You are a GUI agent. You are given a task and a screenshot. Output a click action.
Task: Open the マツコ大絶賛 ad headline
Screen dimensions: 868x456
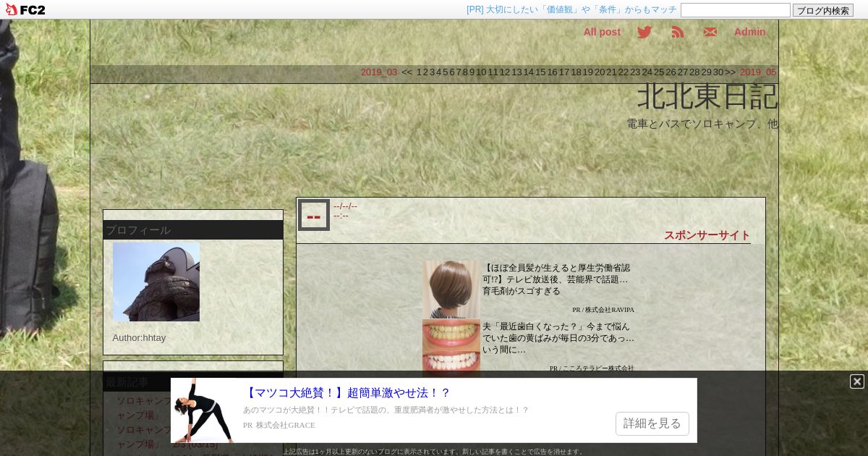tap(347, 393)
